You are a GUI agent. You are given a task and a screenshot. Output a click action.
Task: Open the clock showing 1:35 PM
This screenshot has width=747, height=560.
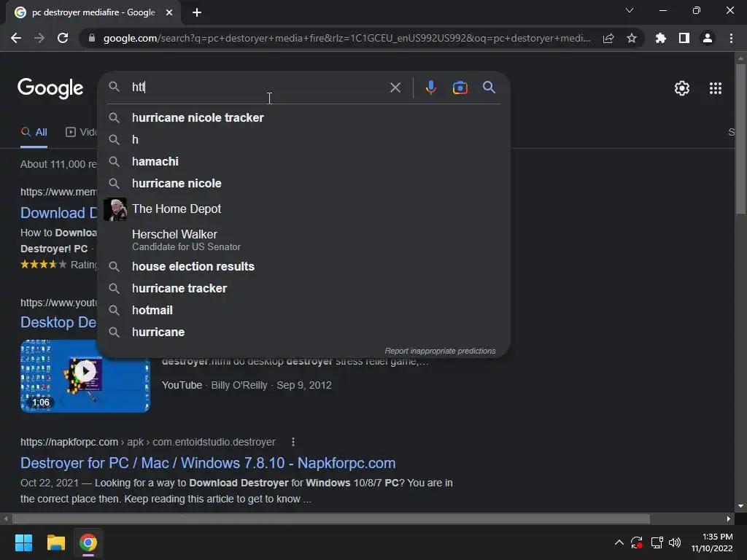[x=712, y=542]
